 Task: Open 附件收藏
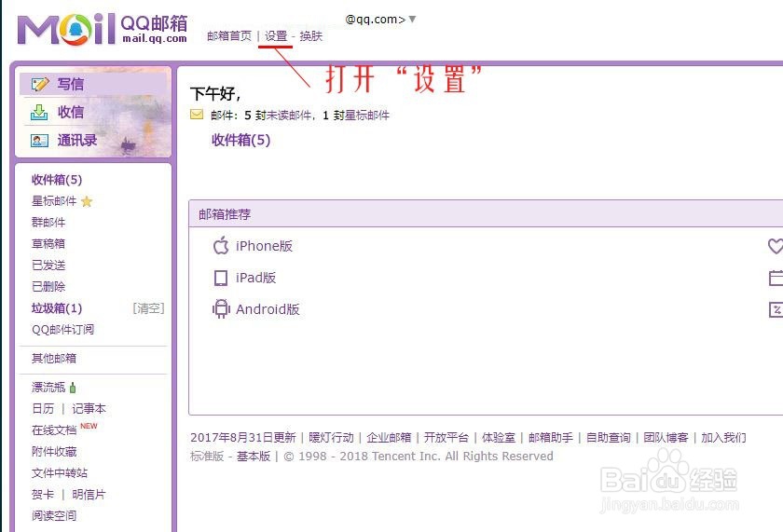[54, 452]
